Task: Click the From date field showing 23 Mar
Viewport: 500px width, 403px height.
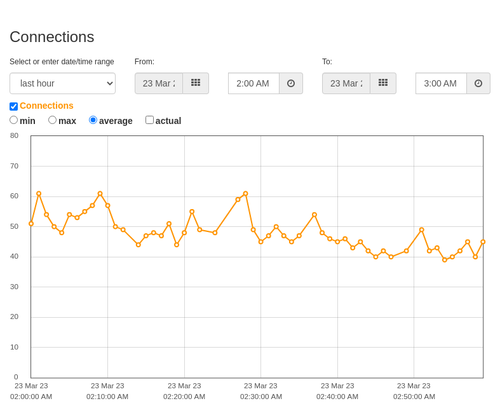Action: coord(159,83)
